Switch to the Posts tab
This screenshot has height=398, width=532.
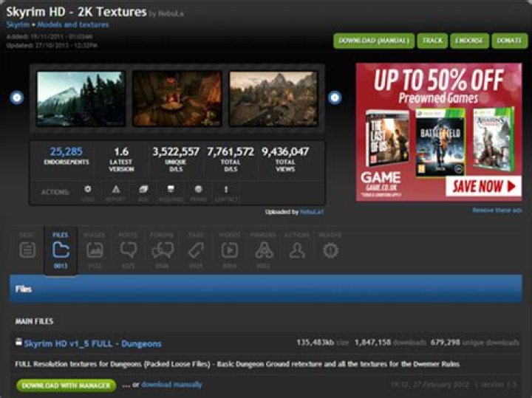click(129, 250)
